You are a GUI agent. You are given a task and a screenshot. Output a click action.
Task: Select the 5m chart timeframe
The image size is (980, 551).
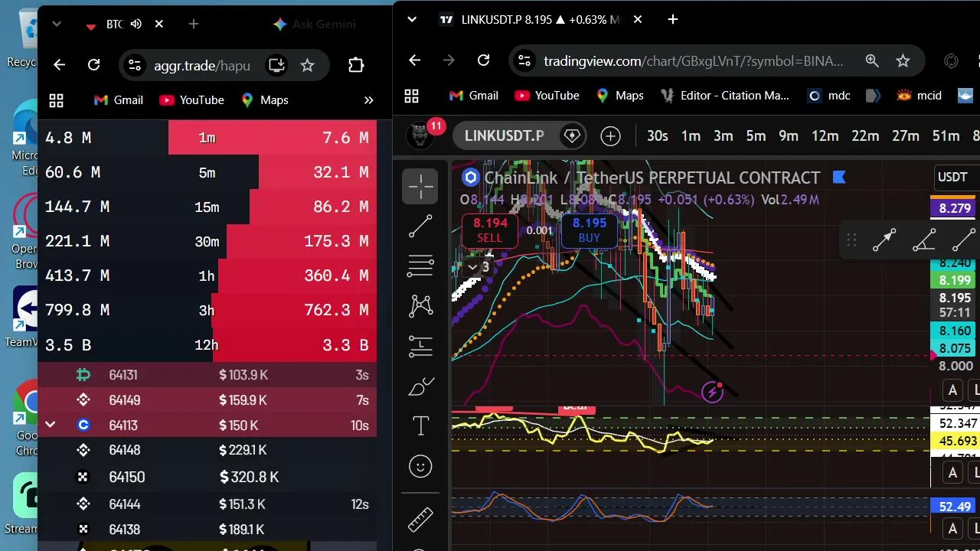[756, 136]
